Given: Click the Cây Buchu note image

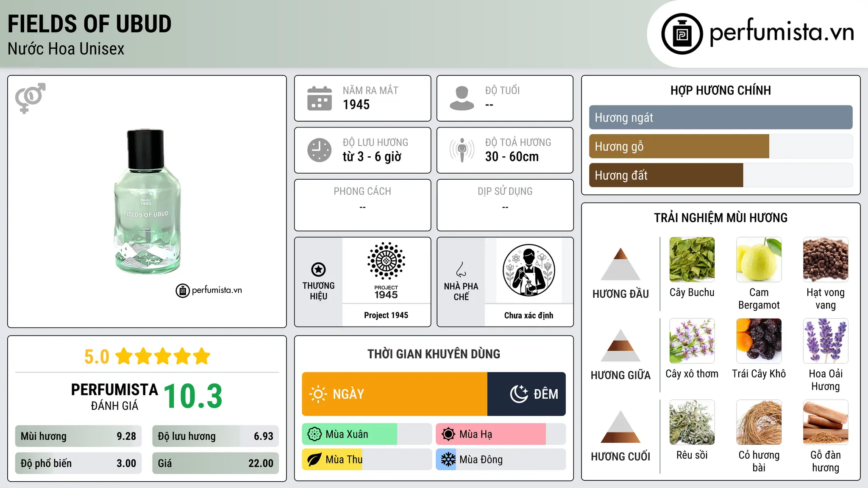Looking at the screenshot, I should coord(692,260).
